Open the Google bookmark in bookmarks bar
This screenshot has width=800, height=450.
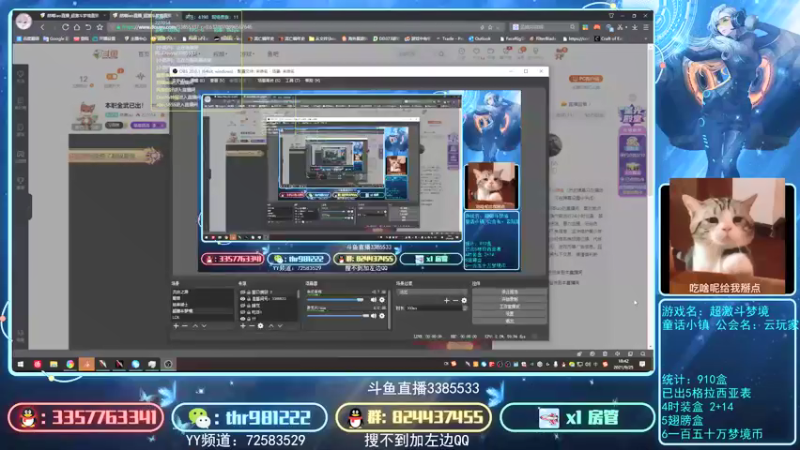point(55,39)
